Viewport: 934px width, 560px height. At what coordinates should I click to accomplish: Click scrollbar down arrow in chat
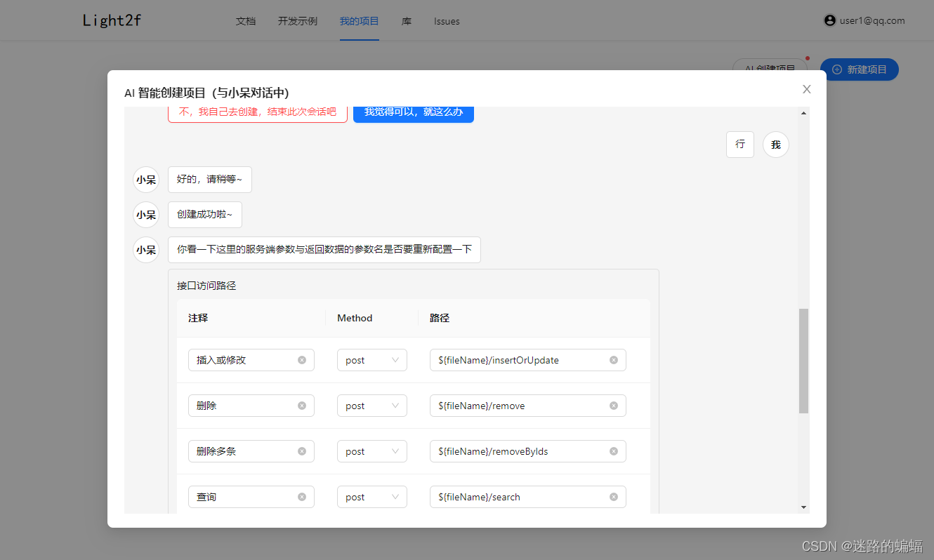pyautogui.click(x=803, y=507)
